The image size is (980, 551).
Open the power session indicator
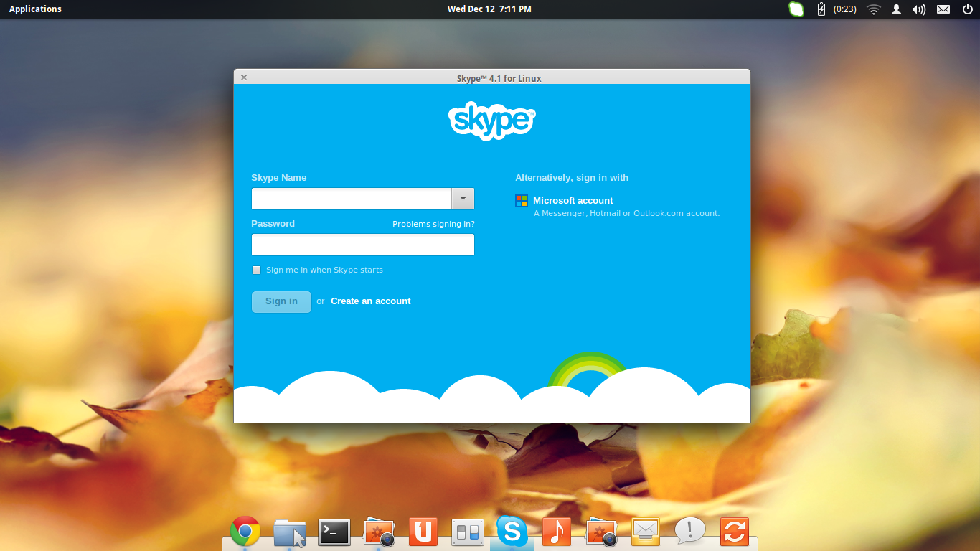click(x=967, y=9)
